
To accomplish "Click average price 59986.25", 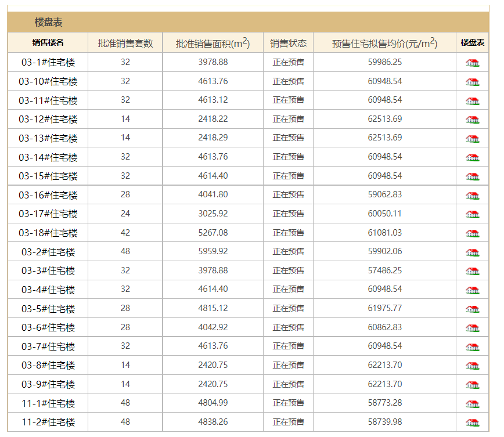I will tap(385, 62).
